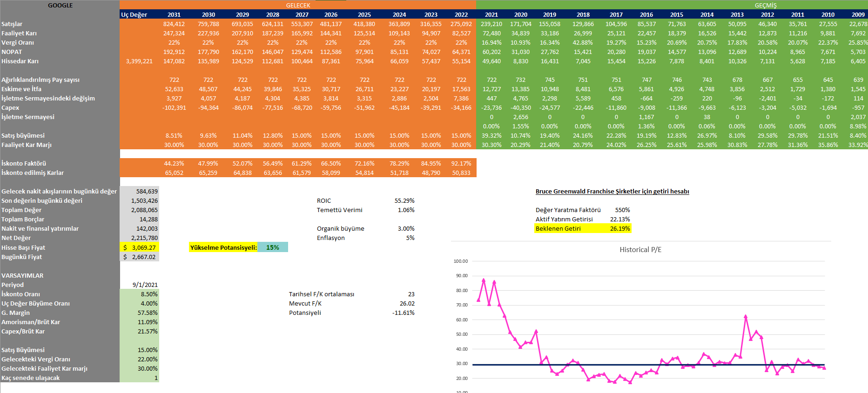868x393 pixels.
Task: Click the Gelecekteki Vergi Oranı 22.00%
Action: [x=140, y=359]
